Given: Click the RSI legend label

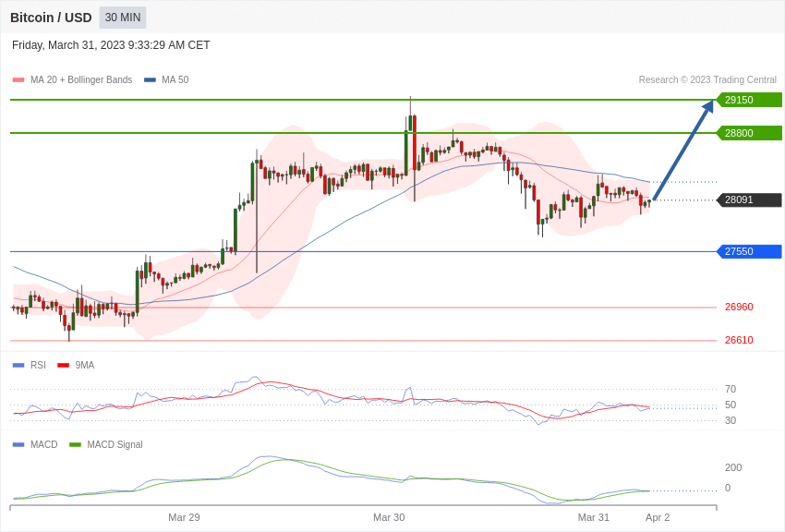Looking at the screenshot, I should pos(38,365).
